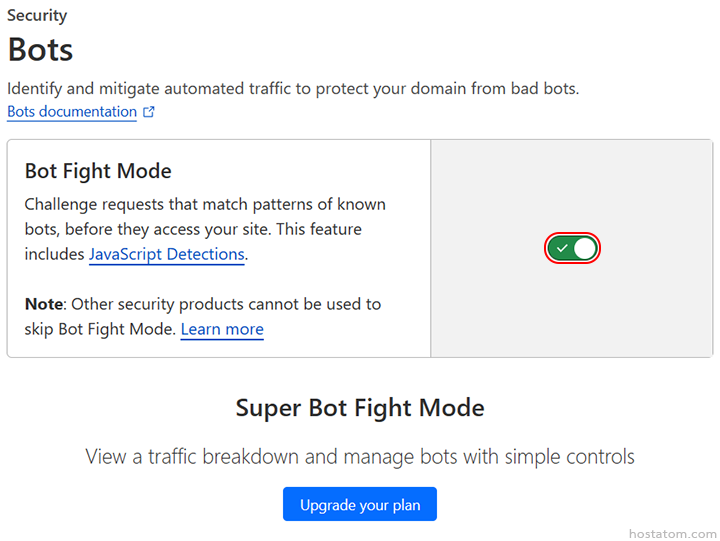Disable the Bot Fight Mode toggle
The image size is (720, 541).
point(572,248)
